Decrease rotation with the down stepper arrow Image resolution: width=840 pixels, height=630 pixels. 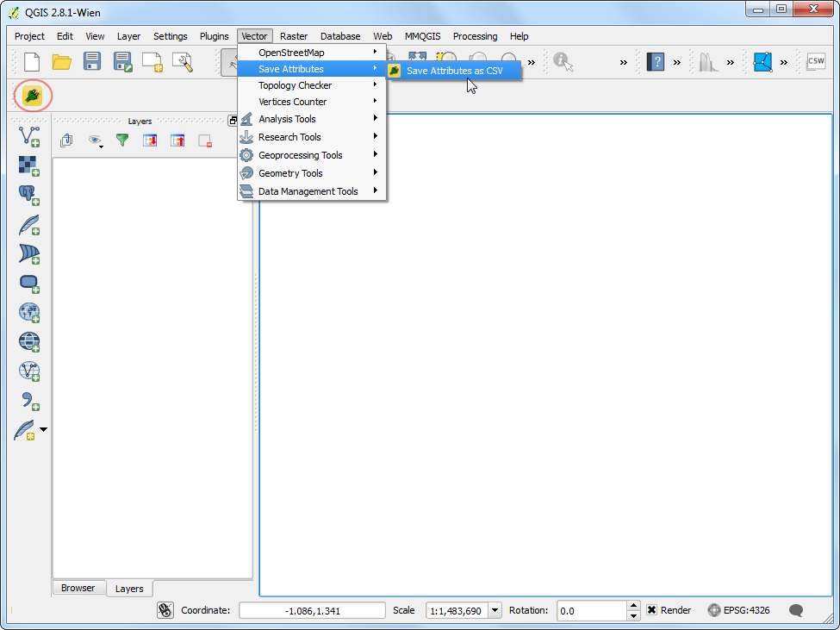click(x=634, y=615)
